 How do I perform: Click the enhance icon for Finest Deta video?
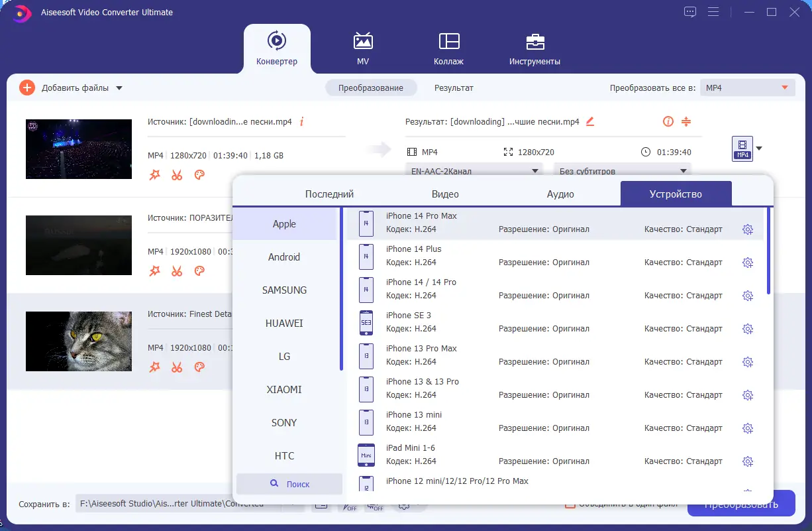point(154,367)
